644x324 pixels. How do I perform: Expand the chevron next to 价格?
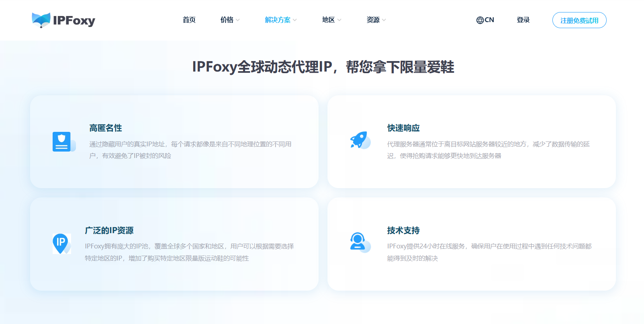[x=238, y=20]
